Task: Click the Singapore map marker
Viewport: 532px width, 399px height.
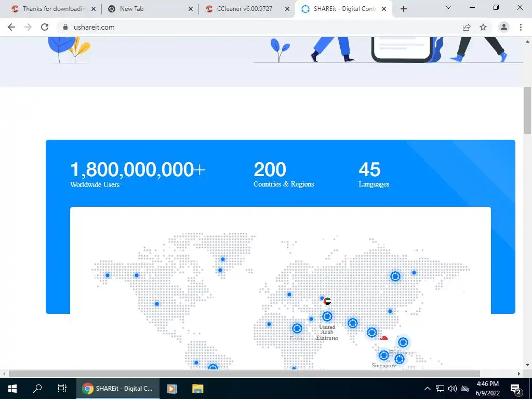Action: 384,355
